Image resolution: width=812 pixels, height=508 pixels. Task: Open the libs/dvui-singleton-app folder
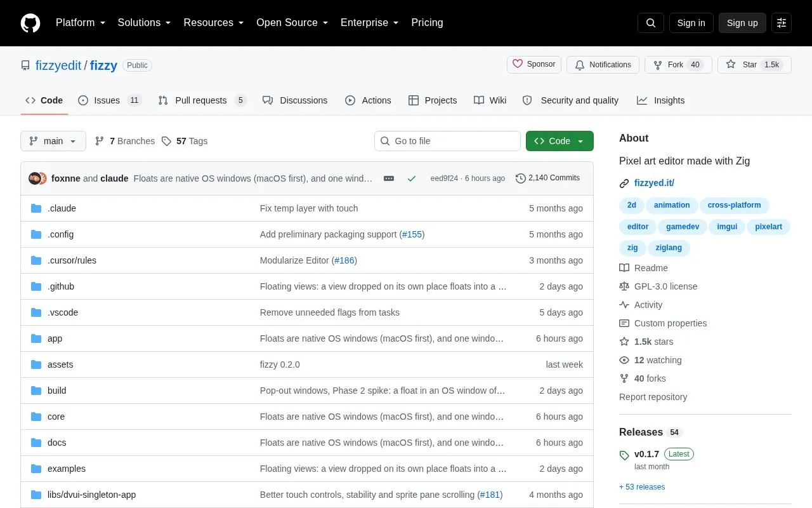(x=91, y=495)
